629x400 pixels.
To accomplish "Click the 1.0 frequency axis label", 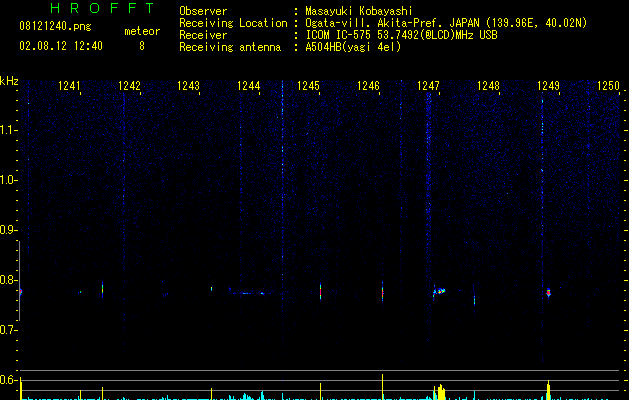I will coord(8,180).
